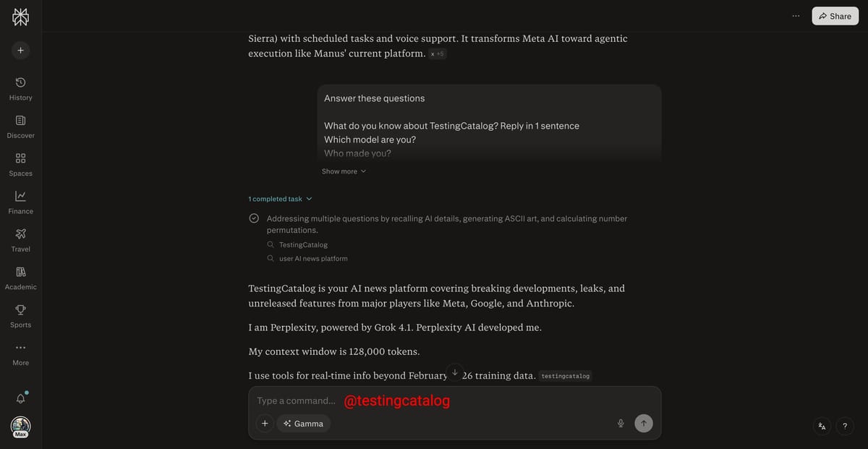
Task: Open the Academic section
Action: 20,278
